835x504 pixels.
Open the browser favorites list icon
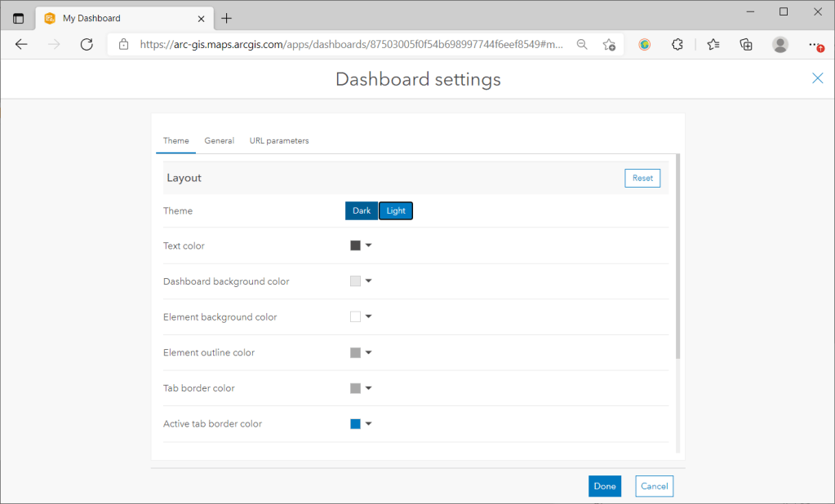coord(713,45)
